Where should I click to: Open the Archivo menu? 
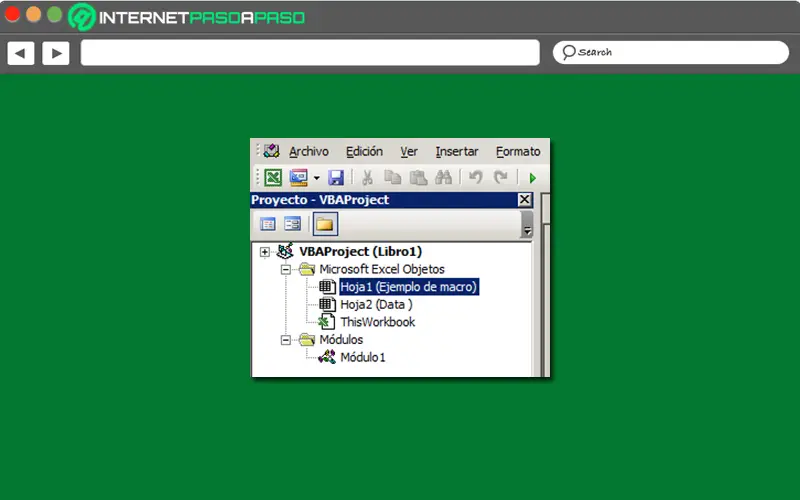(309, 152)
